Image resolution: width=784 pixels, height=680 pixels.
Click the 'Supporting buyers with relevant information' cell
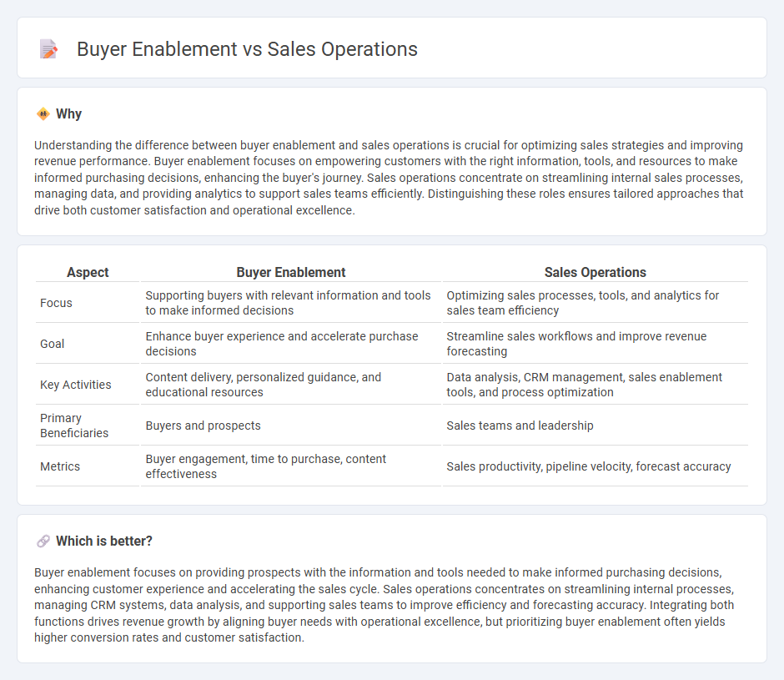coord(290,303)
